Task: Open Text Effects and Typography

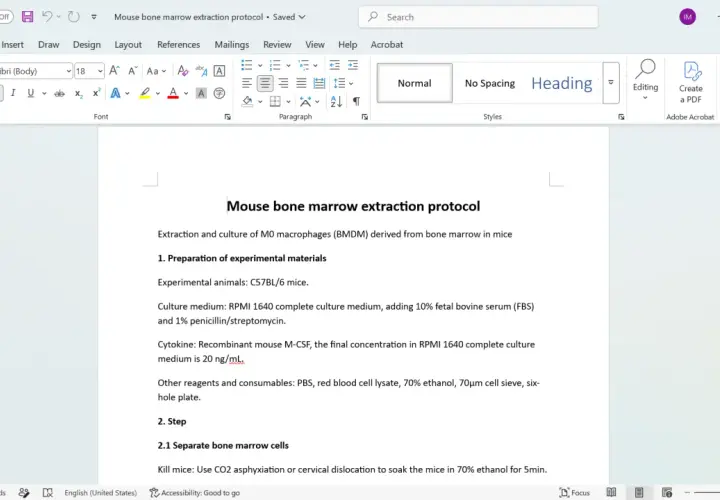Action: pos(115,93)
